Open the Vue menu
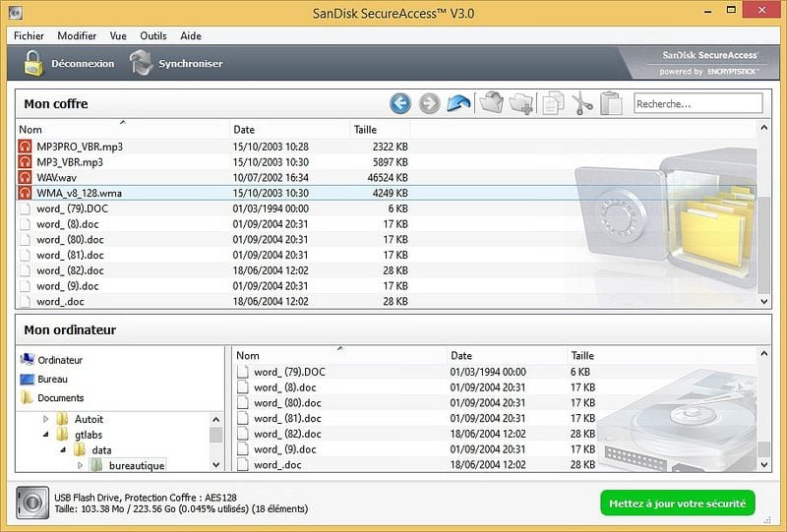The width and height of the screenshot is (787, 532). (118, 35)
